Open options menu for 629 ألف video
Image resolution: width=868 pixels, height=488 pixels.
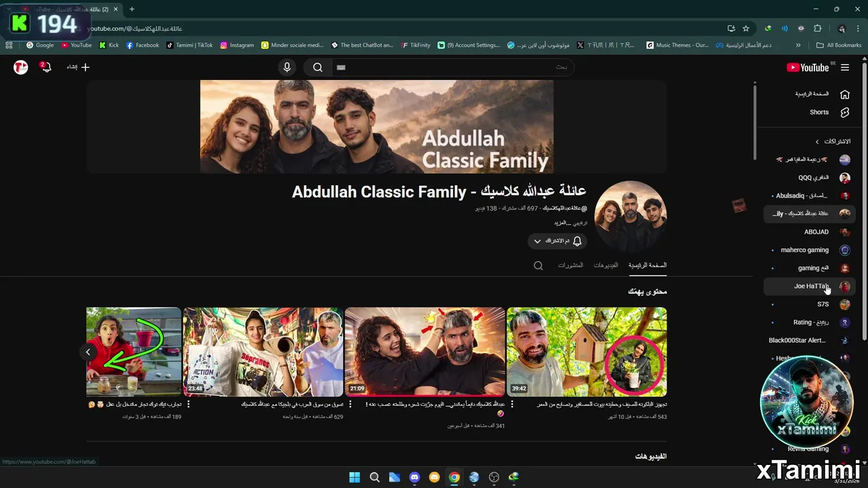coord(189,404)
